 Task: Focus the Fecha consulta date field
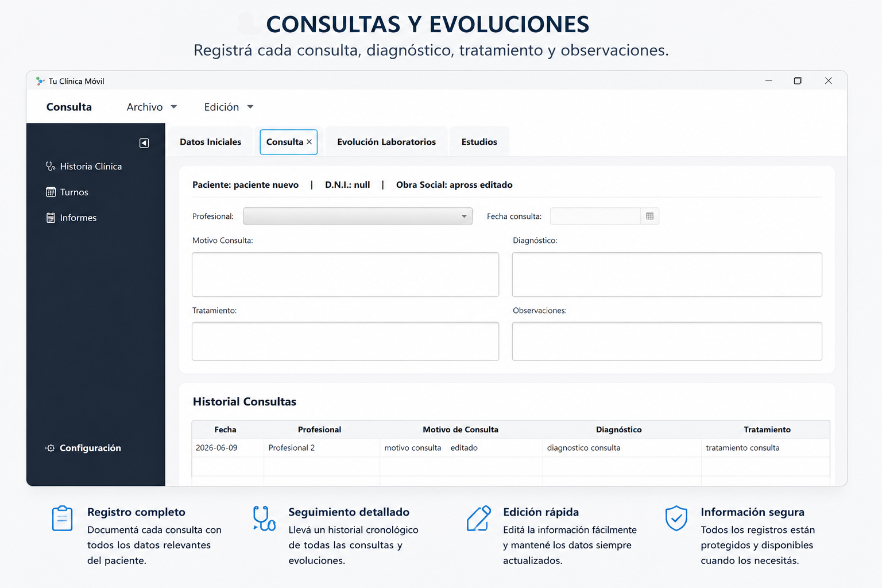pyautogui.click(x=595, y=216)
